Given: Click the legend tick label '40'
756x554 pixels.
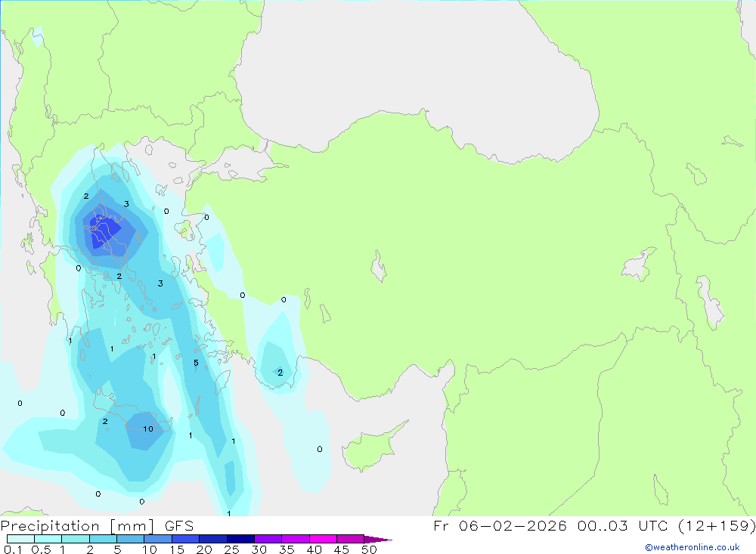Looking at the screenshot, I should [314, 549].
